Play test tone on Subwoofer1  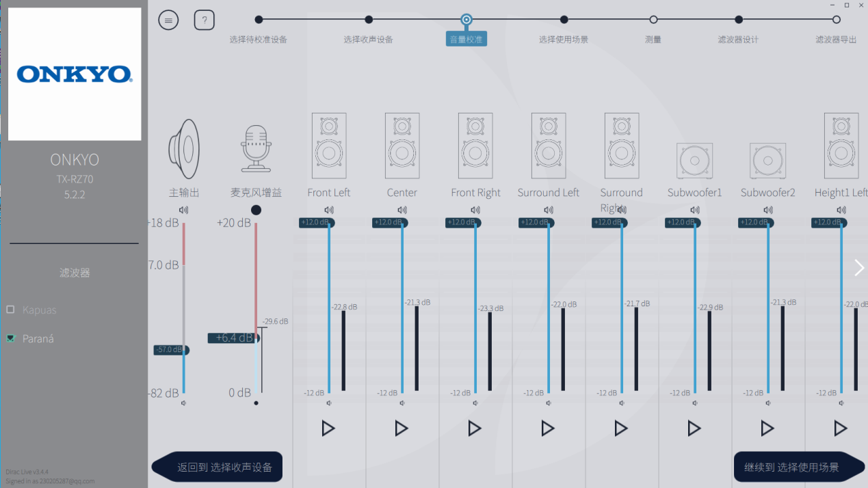tap(694, 429)
